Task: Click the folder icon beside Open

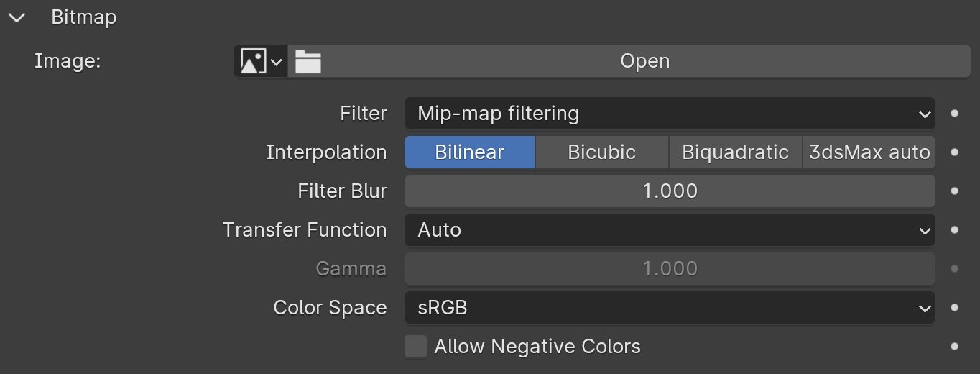Action: click(x=308, y=62)
